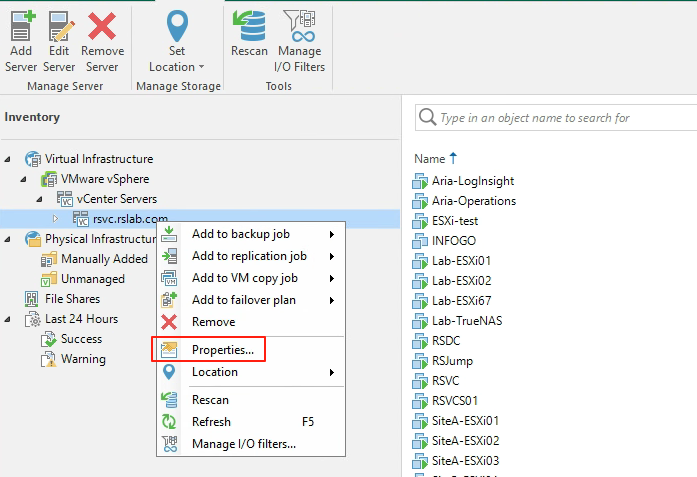Select the Lab-ESXi67 VM
Screen dimensions: 697x477
(452, 301)
